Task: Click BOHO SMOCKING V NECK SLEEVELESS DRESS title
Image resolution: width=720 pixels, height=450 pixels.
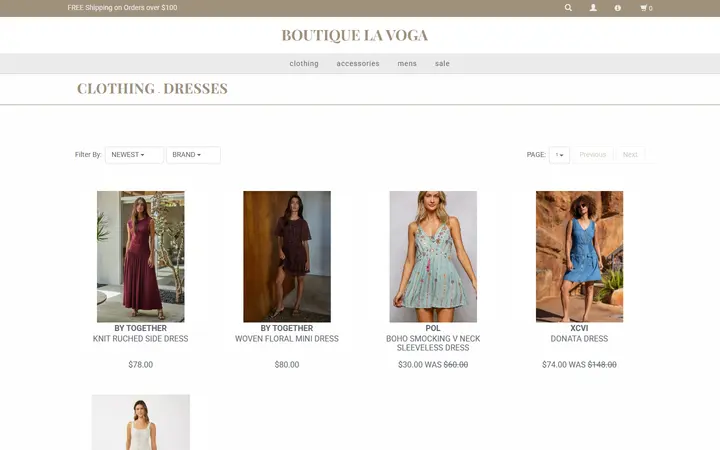Action: click(433, 343)
